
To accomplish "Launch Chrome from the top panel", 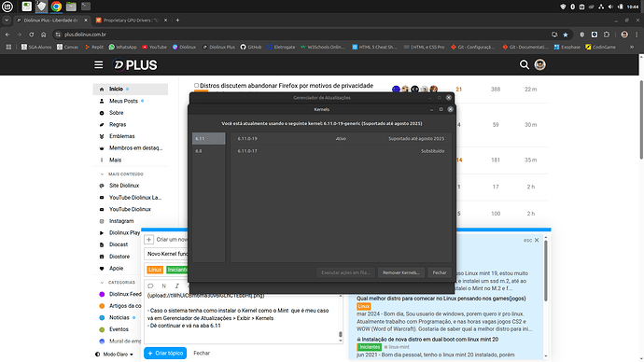I will click(x=56, y=7).
